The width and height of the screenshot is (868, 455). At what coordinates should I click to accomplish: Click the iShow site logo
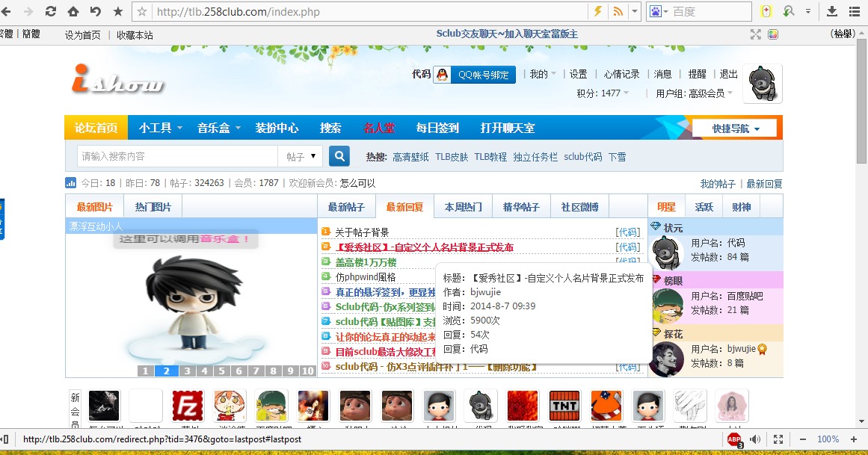coord(117,78)
